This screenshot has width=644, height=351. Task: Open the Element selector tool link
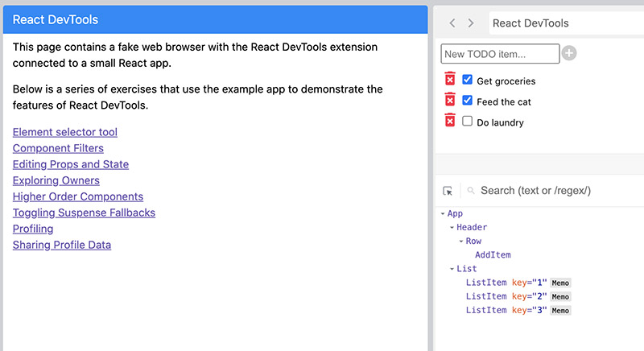tap(65, 132)
